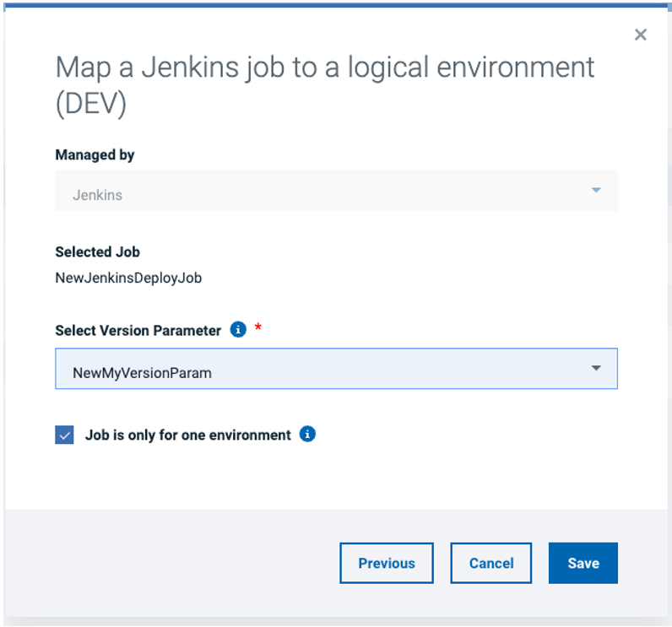672x627 pixels.
Task: Click the NewMyVersionParam text in the combo box
Action: (x=142, y=372)
